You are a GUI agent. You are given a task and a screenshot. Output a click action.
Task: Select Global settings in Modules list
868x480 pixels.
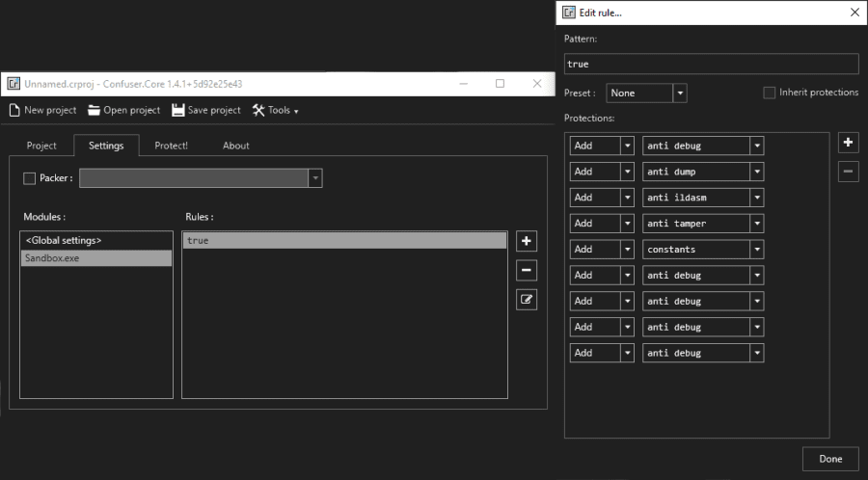(x=95, y=240)
